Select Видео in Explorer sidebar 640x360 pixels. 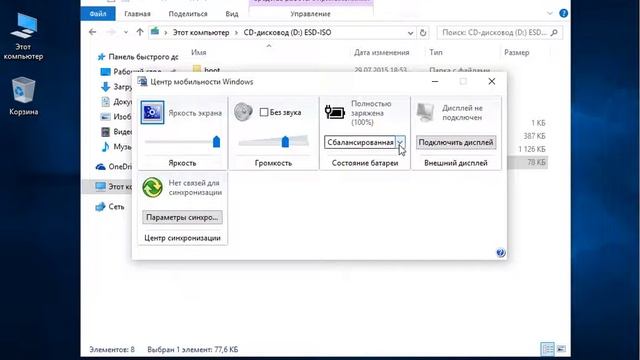(116, 131)
